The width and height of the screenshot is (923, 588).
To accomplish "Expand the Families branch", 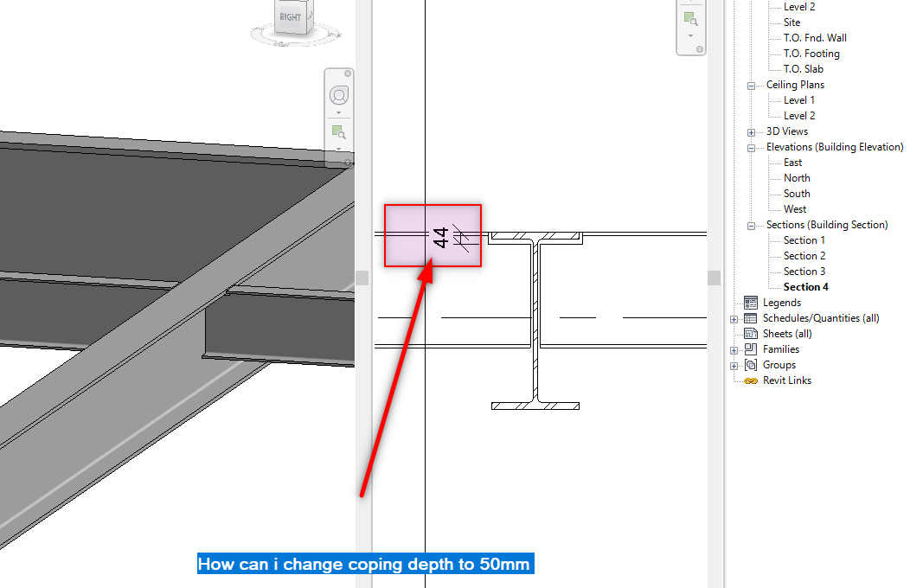I will point(734,348).
